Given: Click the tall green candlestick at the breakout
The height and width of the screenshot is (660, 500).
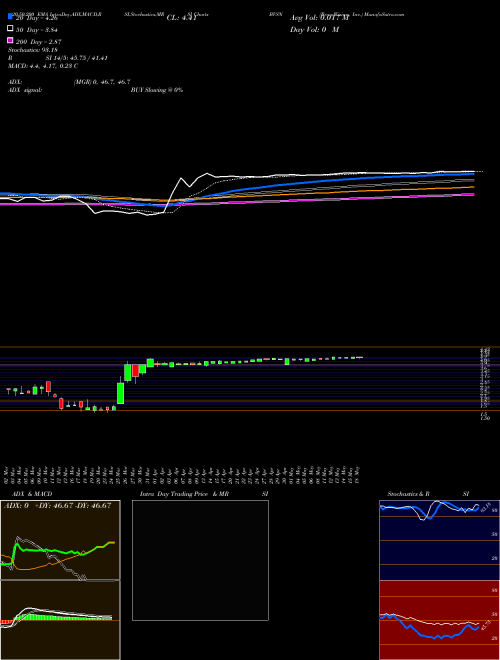Looking at the screenshot, I should tap(120, 393).
